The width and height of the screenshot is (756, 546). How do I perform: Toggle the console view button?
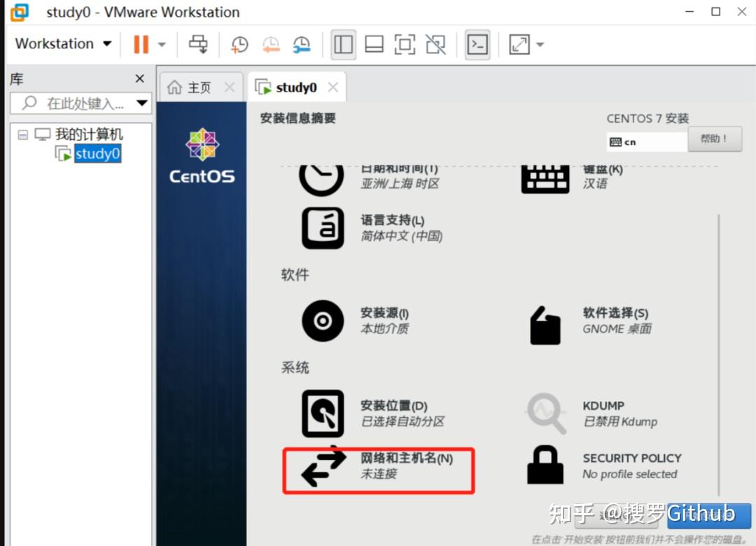click(477, 44)
